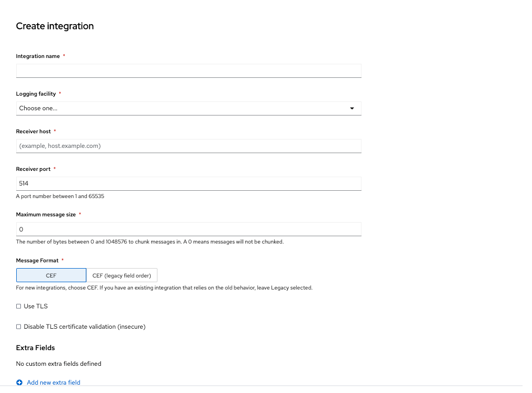
Task: Click the 'Receiver port' field label
Action: (33, 169)
